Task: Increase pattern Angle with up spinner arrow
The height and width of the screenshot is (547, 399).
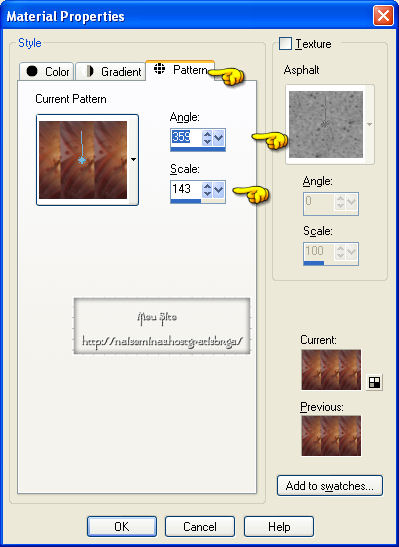Action: pos(207,134)
